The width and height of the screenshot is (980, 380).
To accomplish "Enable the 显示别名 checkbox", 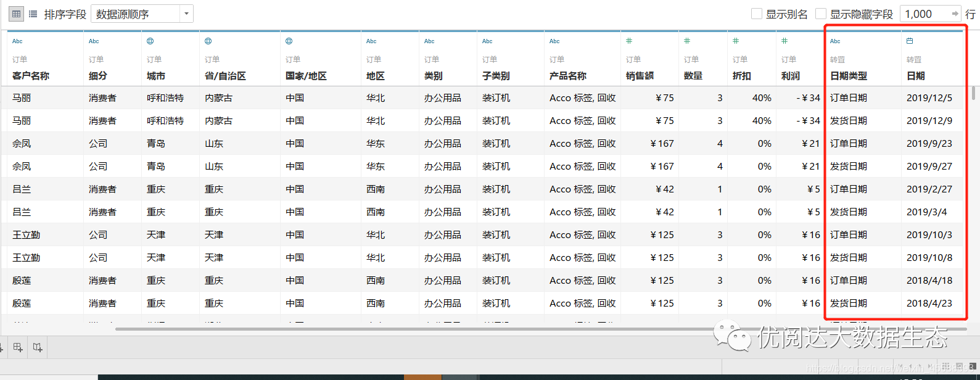I will [x=756, y=14].
